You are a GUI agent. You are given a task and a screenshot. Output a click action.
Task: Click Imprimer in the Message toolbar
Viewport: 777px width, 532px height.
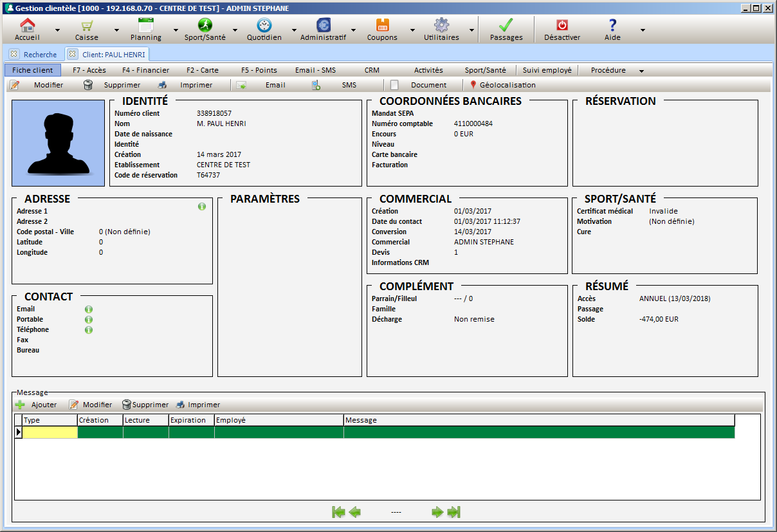[199, 405]
